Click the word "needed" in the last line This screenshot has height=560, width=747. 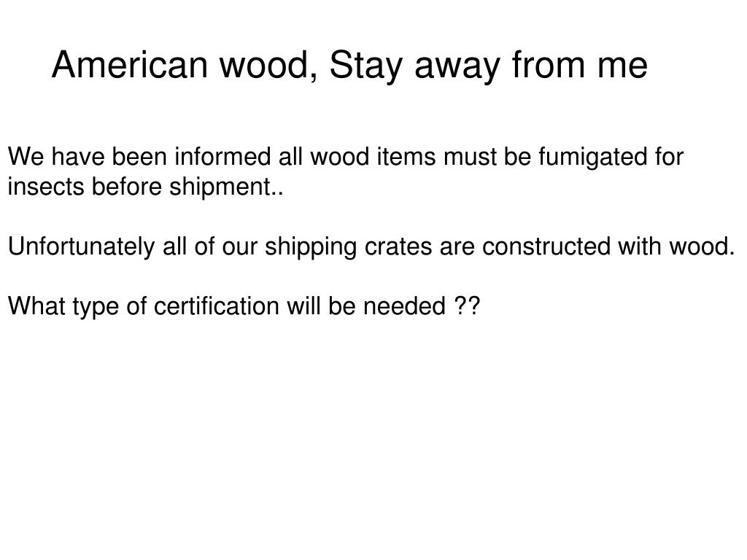(404, 306)
